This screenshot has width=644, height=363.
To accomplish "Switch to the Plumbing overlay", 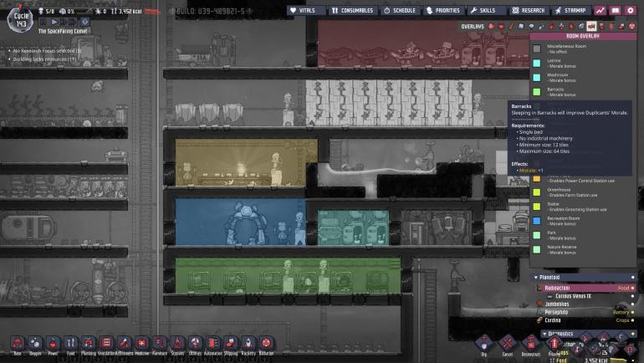I will (x=541, y=26).
